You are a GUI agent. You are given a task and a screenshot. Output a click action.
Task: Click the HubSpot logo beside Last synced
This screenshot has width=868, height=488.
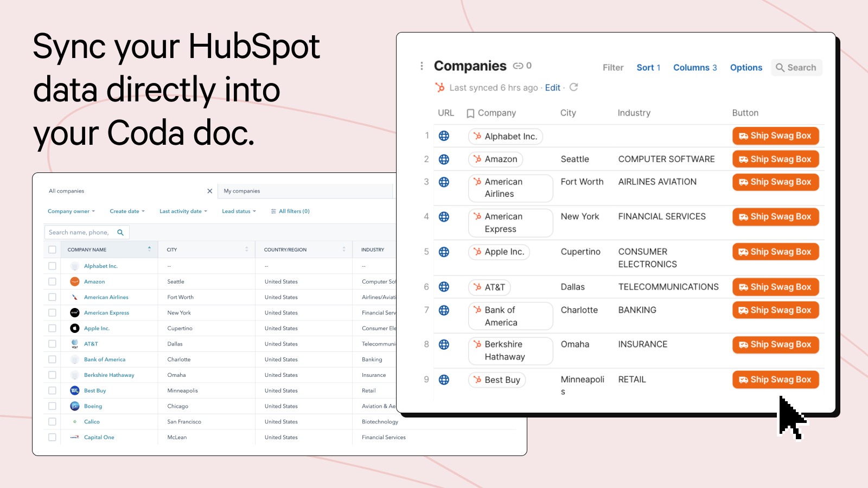click(x=440, y=87)
